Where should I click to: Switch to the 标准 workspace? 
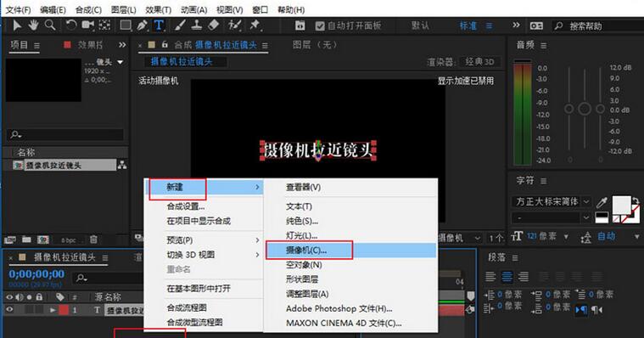[468, 25]
